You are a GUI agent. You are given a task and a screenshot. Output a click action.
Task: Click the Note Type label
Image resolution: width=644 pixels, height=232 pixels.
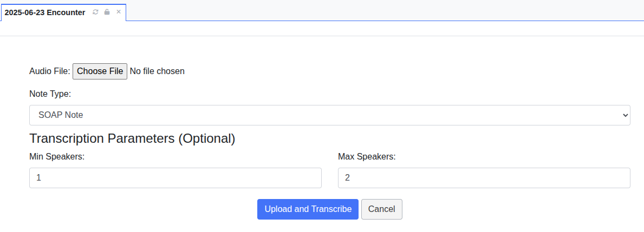point(50,94)
